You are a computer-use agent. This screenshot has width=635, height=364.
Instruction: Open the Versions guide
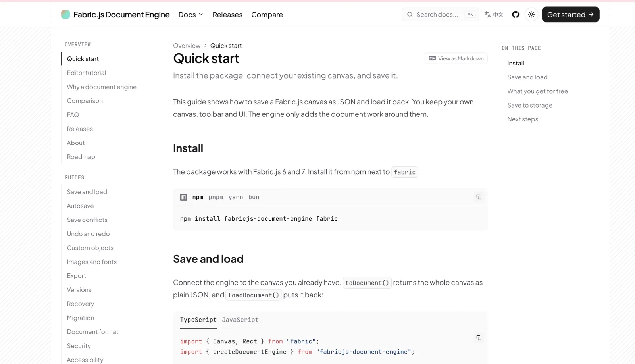click(x=79, y=290)
